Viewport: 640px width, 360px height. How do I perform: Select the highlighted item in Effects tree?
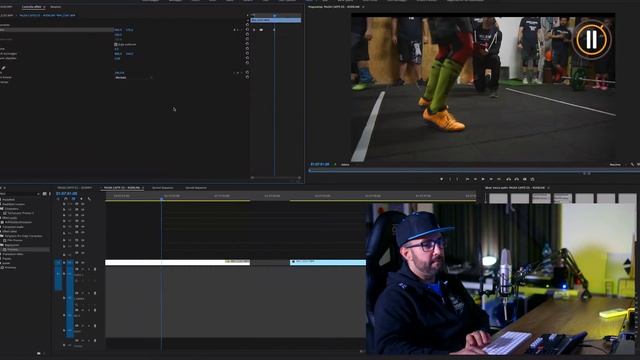click(x=25, y=249)
